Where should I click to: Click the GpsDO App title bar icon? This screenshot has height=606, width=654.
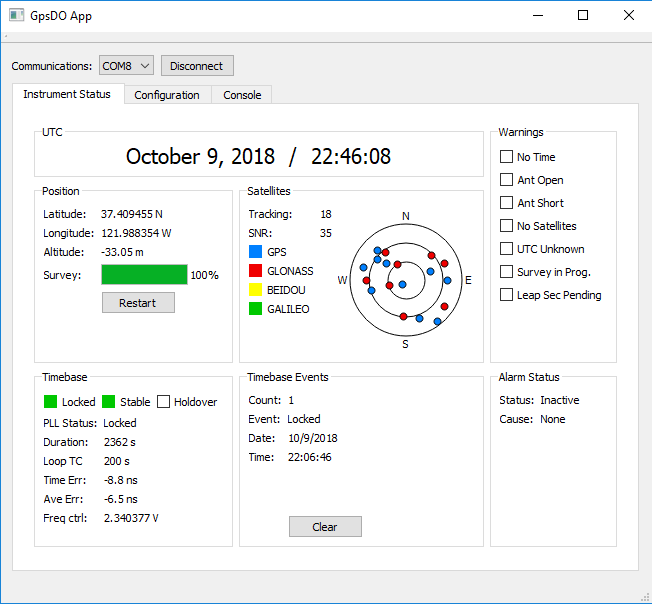(16, 16)
